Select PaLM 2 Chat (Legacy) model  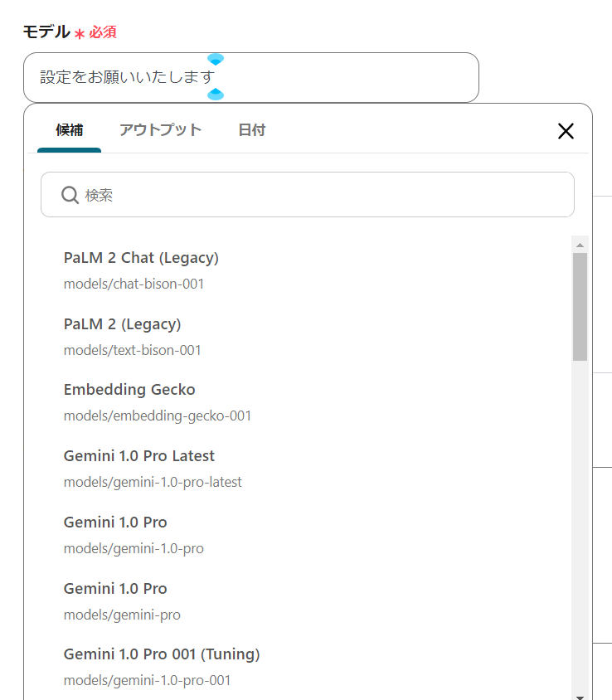(141, 258)
